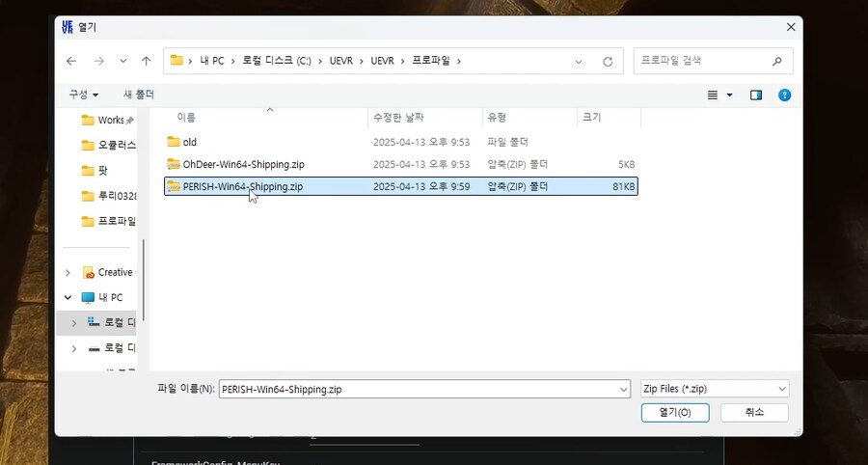Click 2025-04-13 오후 9:59 date cell
This screenshot has width=868, height=465.
pos(421,186)
